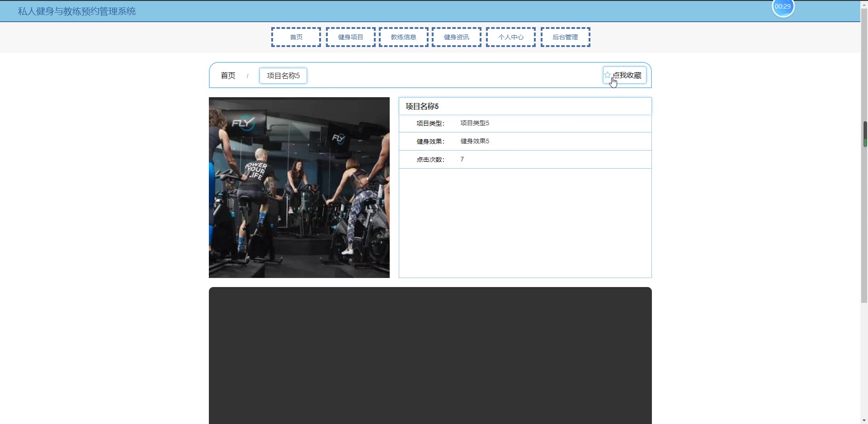Click the spinning class project image
The height and width of the screenshot is (424, 868).
click(x=299, y=188)
